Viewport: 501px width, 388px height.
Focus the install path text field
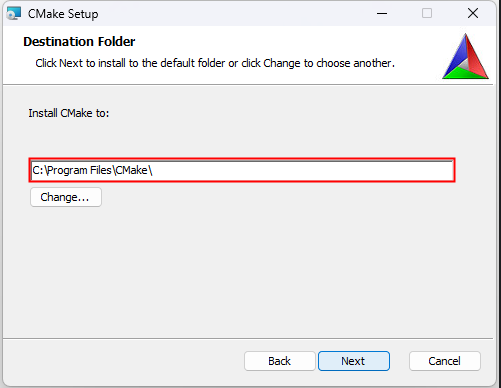coord(242,170)
